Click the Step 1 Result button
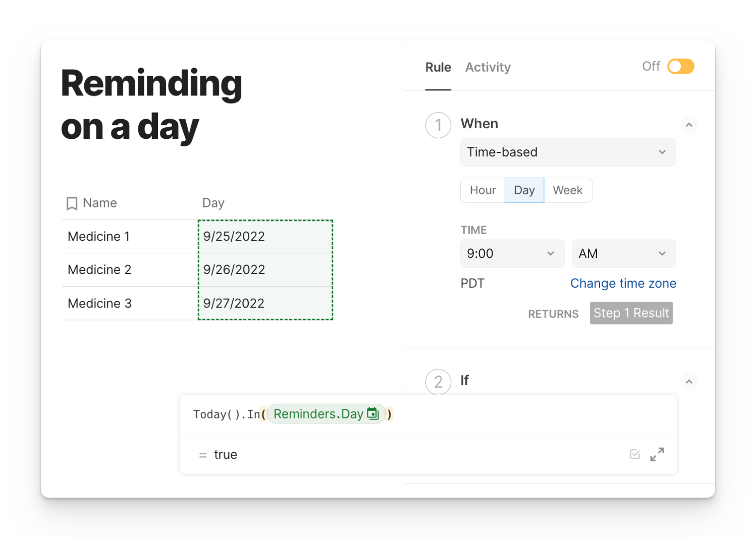 click(x=631, y=313)
